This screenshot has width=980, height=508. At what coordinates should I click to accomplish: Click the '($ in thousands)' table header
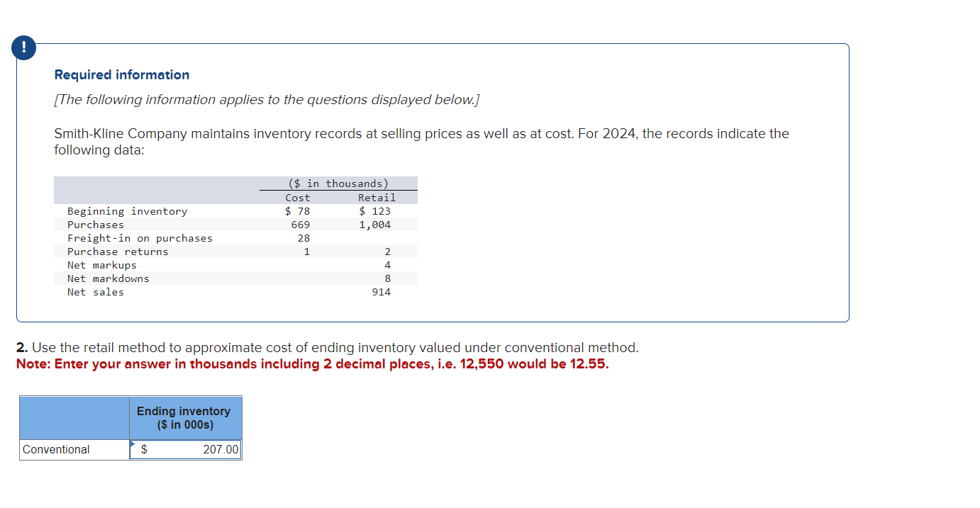tap(338, 184)
